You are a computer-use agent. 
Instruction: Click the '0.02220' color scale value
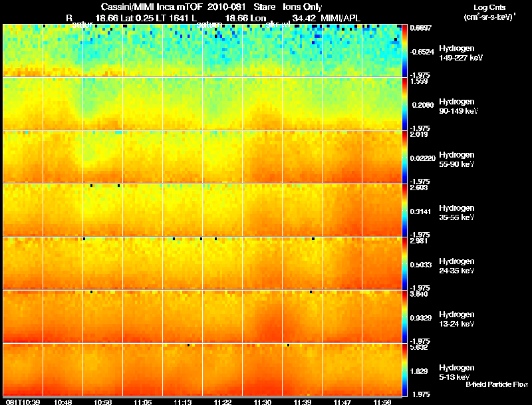423,158
